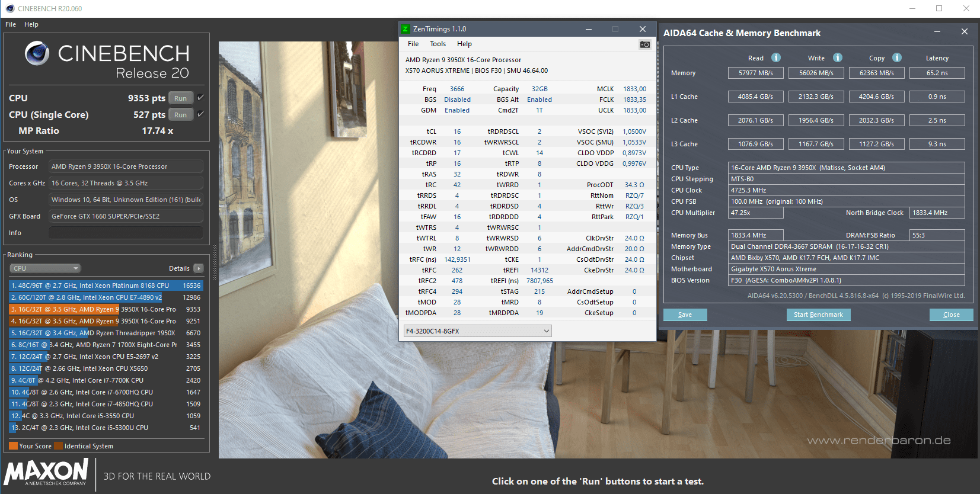Toggle the CPU test checkbox
This screenshot has height=494, width=980.
[x=201, y=98]
